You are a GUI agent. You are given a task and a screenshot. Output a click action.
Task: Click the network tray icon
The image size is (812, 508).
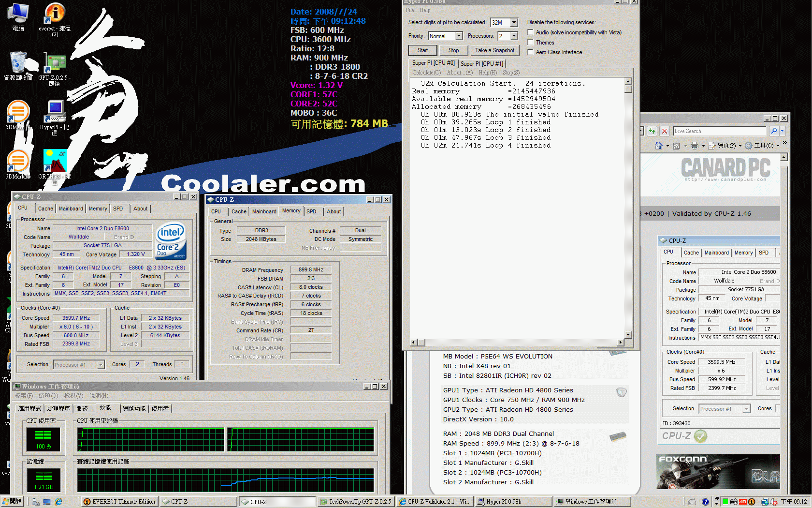coord(765,502)
